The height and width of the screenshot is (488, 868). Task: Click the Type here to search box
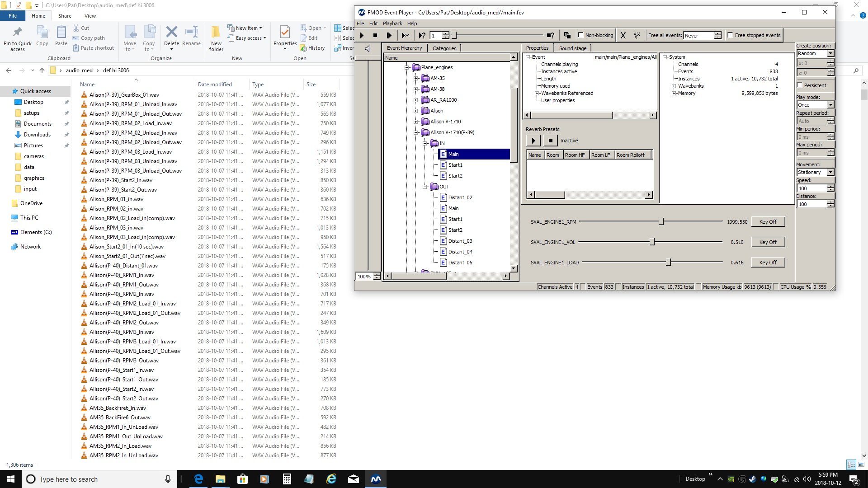pos(99,479)
